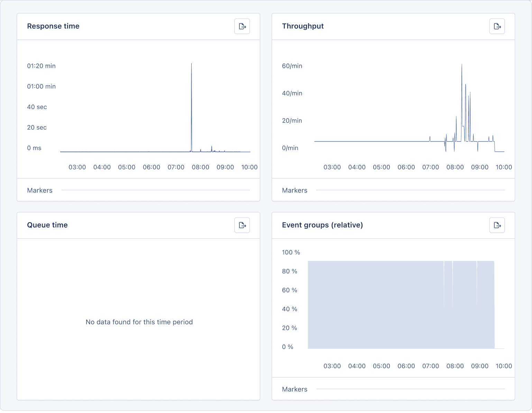532x413 pixels.
Task: Click the 20 % axis label
Action: [x=290, y=328]
